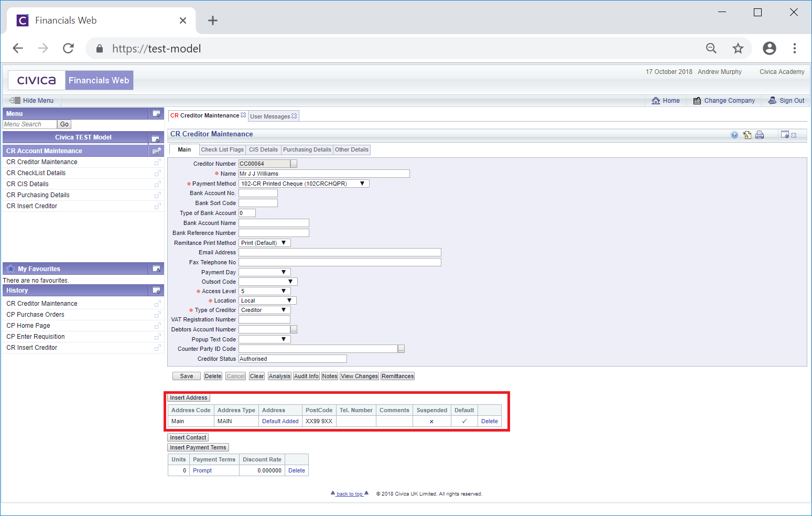The height and width of the screenshot is (516, 812).
Task: Click Insert Payment Terms button
Action: click(x=198, y=448)
